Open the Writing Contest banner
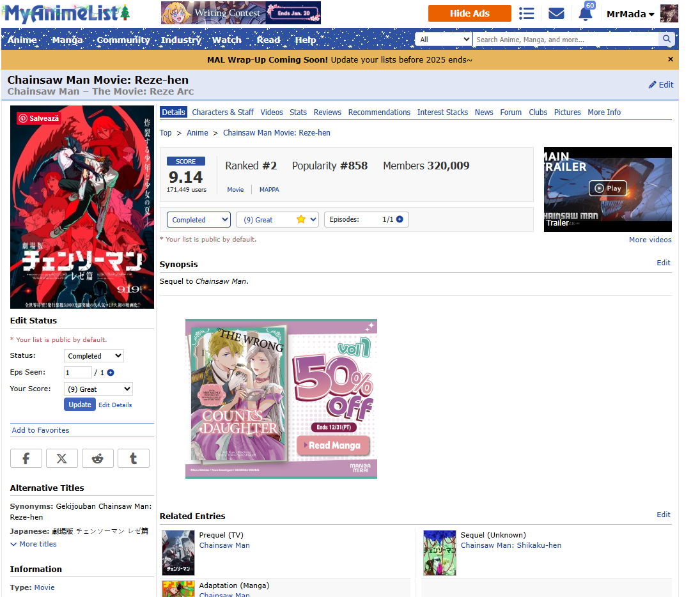Image resolution: width=700 pixels, height=597 pixels. click(241, 13)
